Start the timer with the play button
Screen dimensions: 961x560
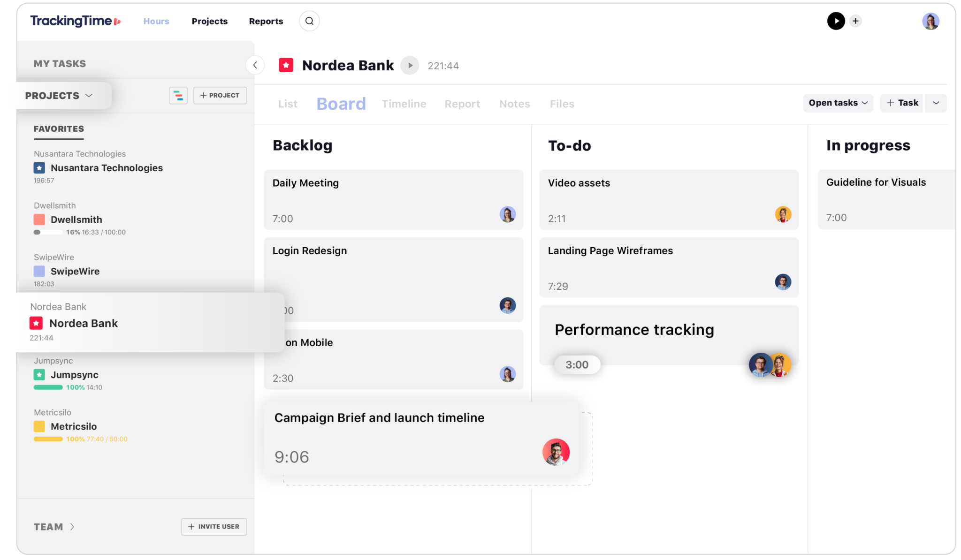(x=836, y=21)
